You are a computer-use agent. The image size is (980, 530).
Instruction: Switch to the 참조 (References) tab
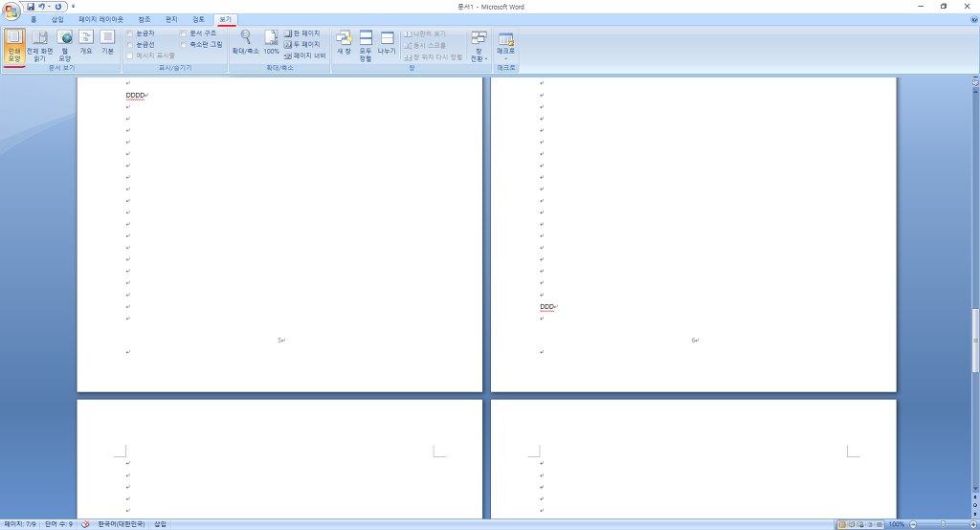pos(145,20)
